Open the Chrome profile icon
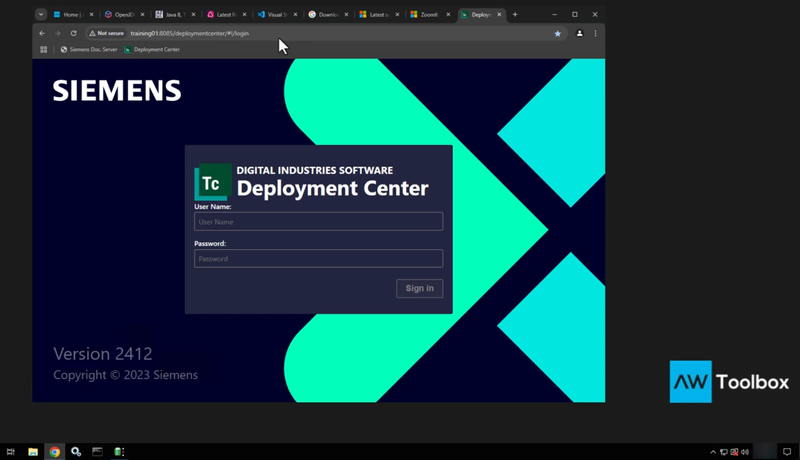The image size is (800, 460). pyautogui.click(x=580, y=33)
